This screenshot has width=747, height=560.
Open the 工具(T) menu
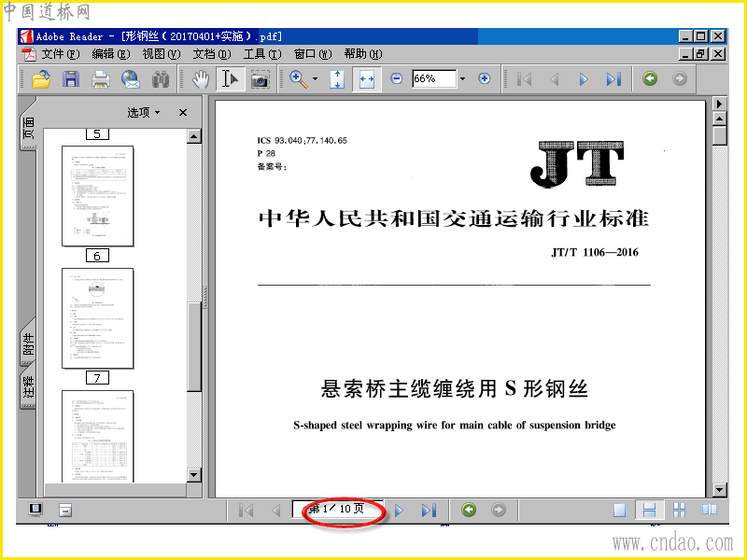(262, 54)
